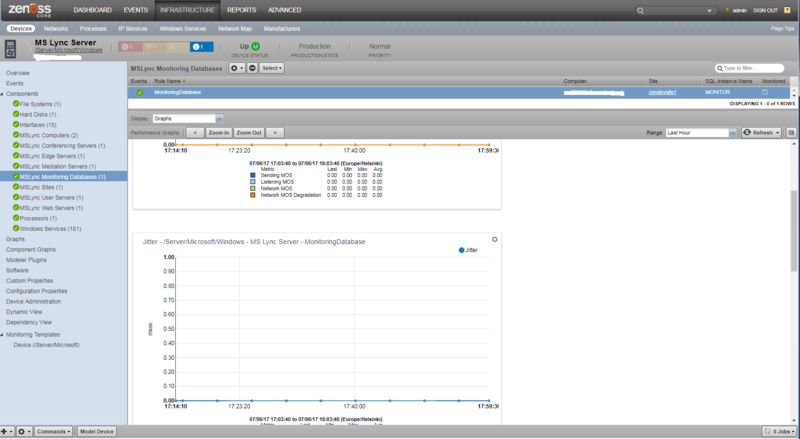Sort by the Role Name column header
This screenshot has width=800, height=439.
168,81
